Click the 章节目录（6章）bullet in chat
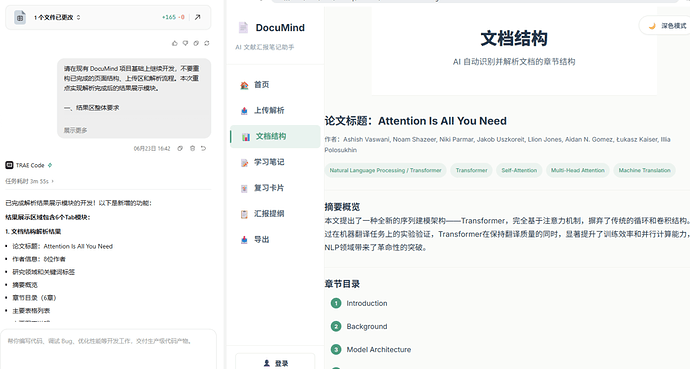The image size is (690, 369). (34, 298)
